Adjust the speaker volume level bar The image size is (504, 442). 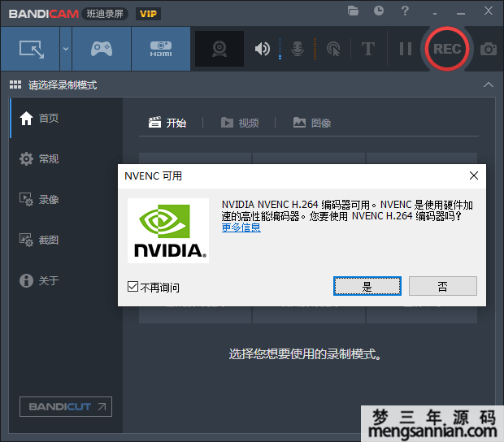click(280, 49)
